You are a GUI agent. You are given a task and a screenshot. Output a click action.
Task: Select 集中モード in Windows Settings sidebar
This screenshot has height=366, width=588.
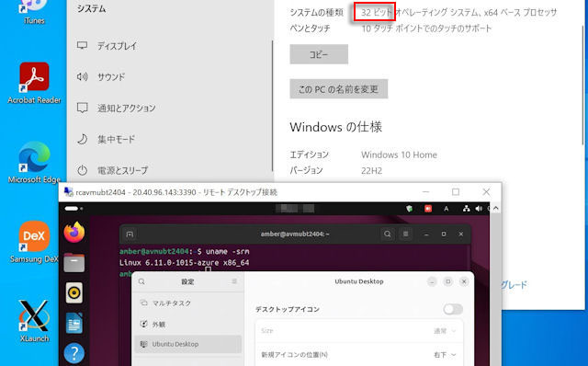pyautogui.click(x=169, y=139)
